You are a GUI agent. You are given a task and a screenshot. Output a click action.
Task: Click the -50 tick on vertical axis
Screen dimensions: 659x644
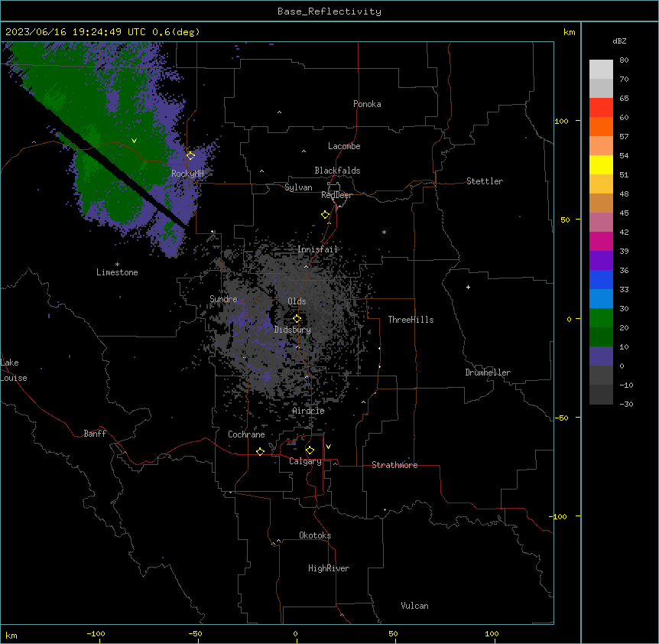[x=561, y=418]
